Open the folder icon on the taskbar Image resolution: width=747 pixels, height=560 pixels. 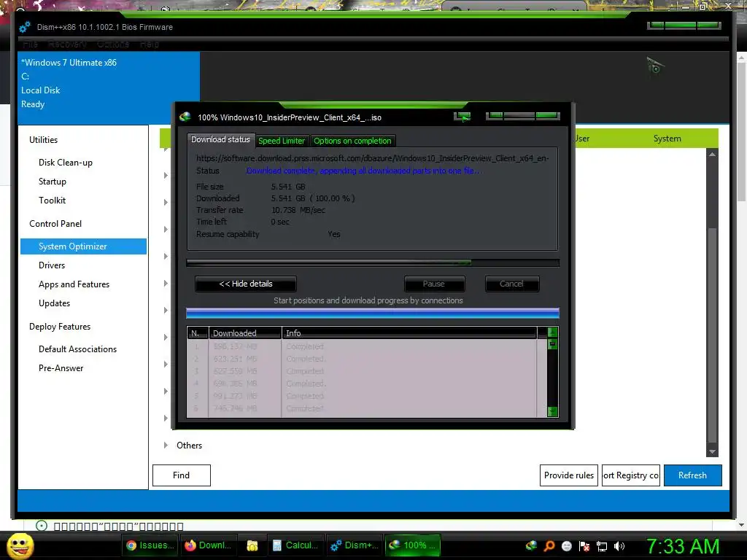click(252, 545)
